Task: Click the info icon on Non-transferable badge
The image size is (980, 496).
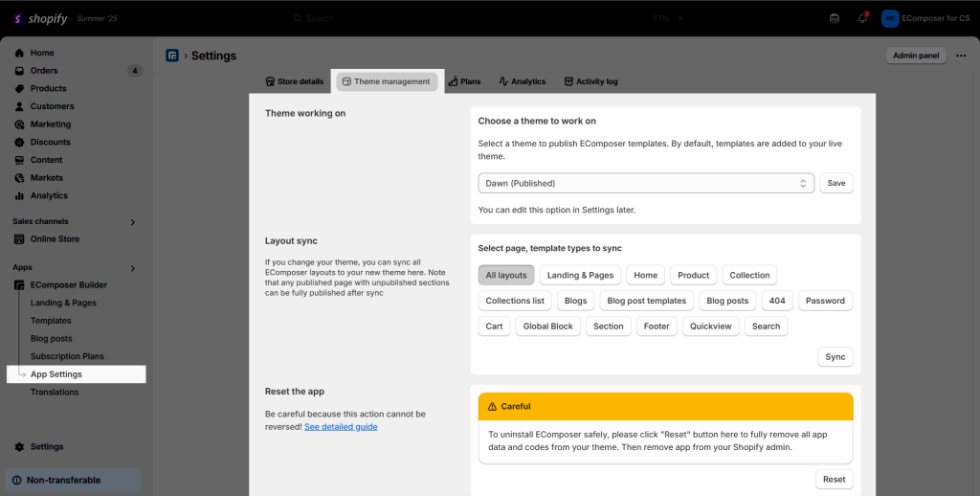Action: click(x=17, y=481)
